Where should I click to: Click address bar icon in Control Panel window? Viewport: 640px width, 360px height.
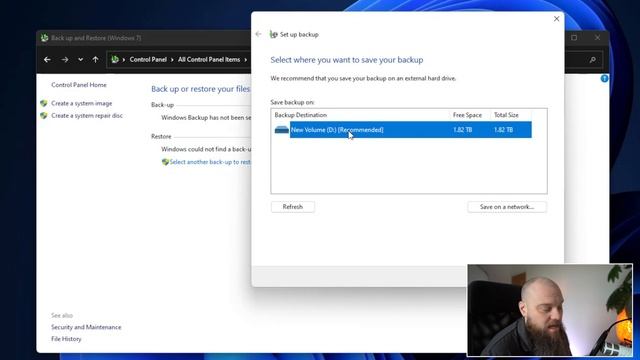point(115,60)
